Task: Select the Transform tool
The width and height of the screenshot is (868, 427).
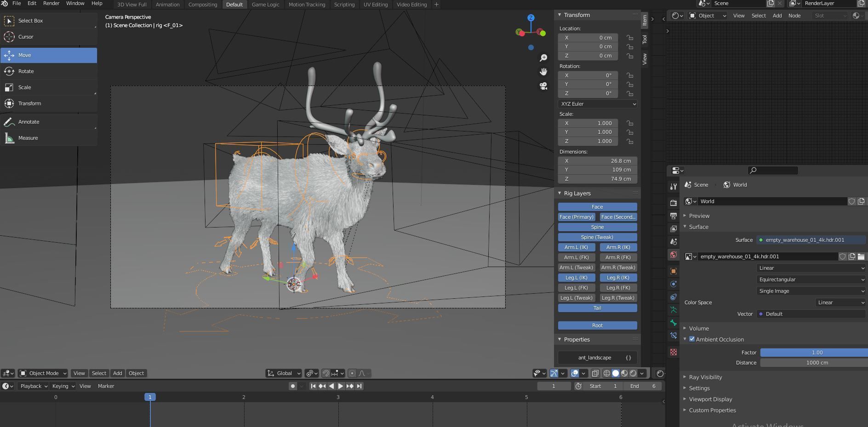Action: [x=49, y=103]
